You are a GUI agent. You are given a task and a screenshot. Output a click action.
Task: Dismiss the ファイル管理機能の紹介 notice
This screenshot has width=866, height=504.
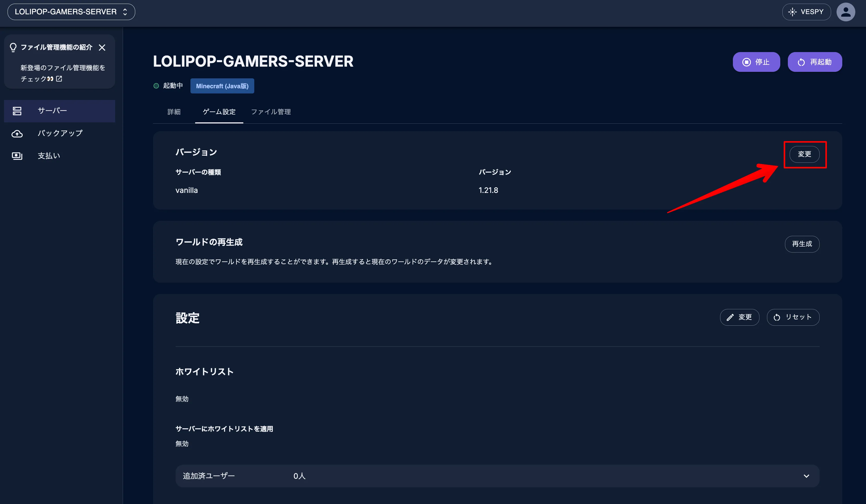coord(102,47)
